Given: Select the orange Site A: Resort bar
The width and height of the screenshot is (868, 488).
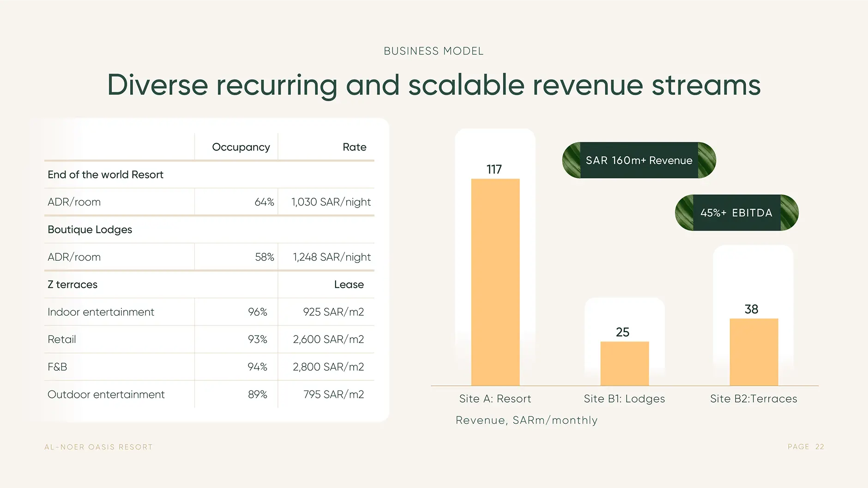Looking at the screenshot, I should pos(495,282).
